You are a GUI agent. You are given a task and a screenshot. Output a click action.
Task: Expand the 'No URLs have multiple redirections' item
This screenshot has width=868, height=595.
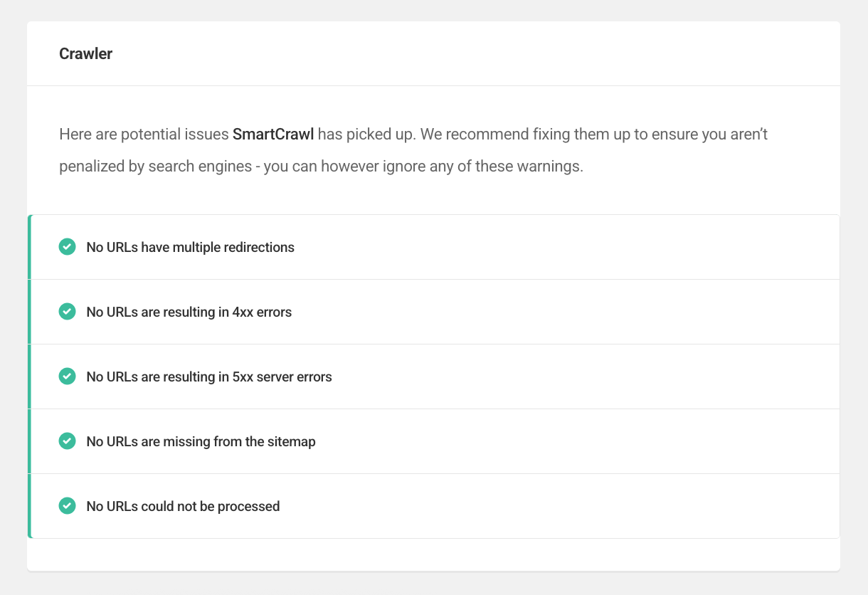click(434, 246)
